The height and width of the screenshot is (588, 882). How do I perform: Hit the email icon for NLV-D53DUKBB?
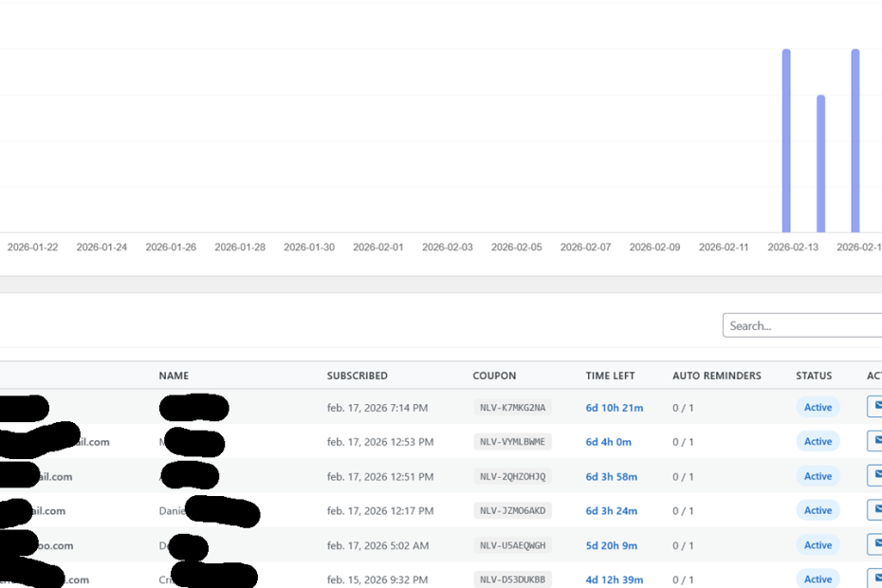tap(874, 578)
